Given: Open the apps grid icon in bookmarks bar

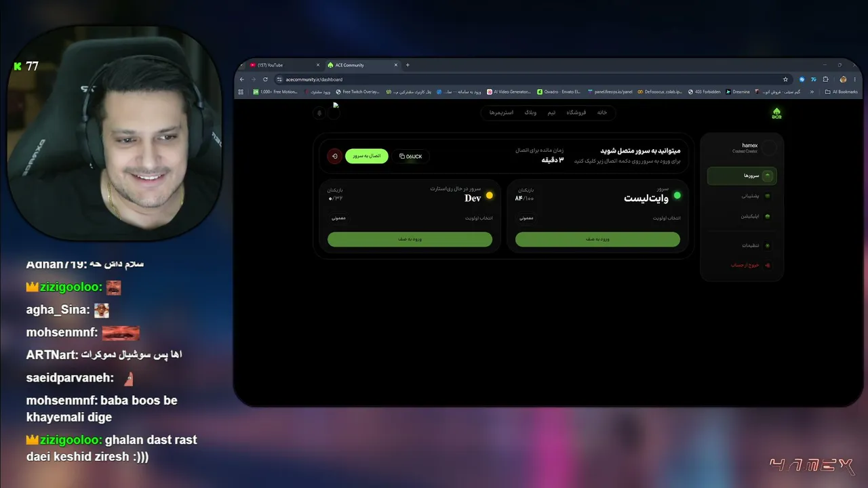Looking at the screenshot, I should 241,92.
